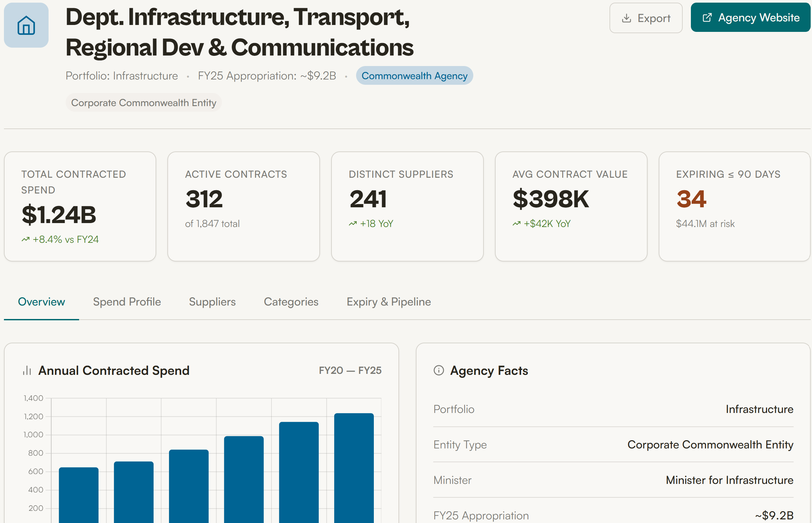Click the ~$9.2B value in Agency Facts
Image resolution: width=812 pixels, height=523 pixels.
[774, 515]
